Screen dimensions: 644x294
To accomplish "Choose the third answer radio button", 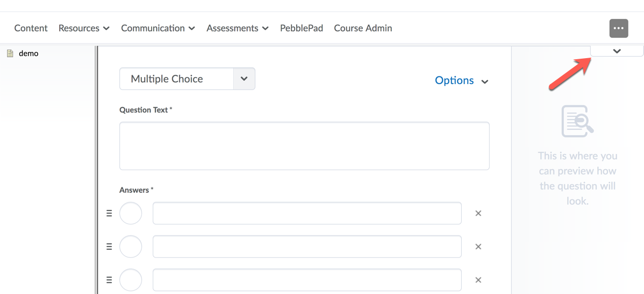I will pos(131,280).
